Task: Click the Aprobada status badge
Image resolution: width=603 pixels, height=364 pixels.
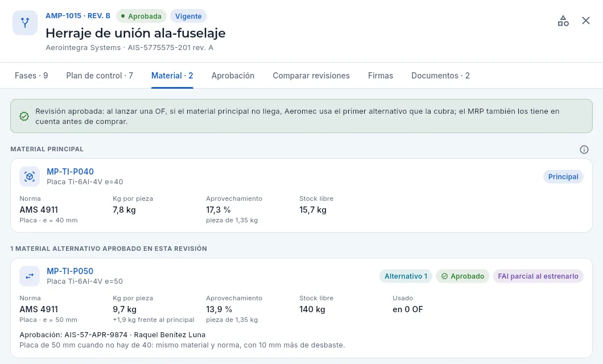Action: pos(141,16)
